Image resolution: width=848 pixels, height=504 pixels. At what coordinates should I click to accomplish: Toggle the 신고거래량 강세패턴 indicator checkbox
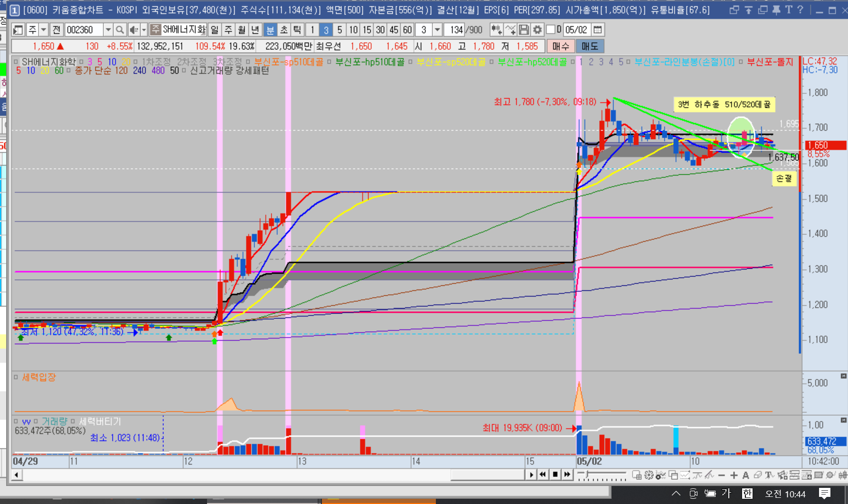click(x=184, y=71)
